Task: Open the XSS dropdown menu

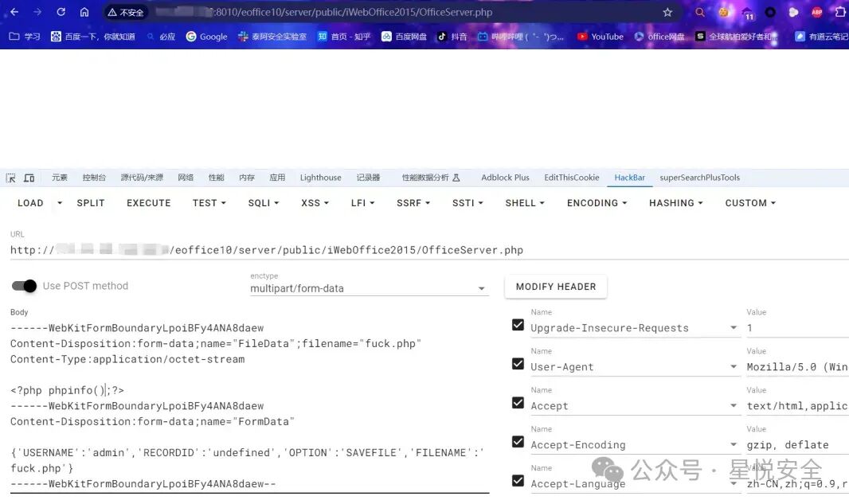Action: click(x=315, y=203)
